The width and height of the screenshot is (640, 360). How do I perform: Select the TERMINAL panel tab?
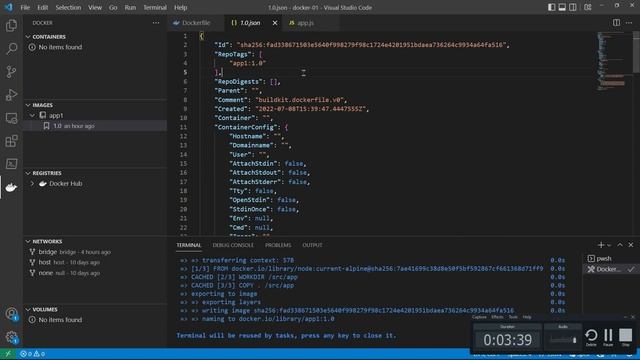189,245
